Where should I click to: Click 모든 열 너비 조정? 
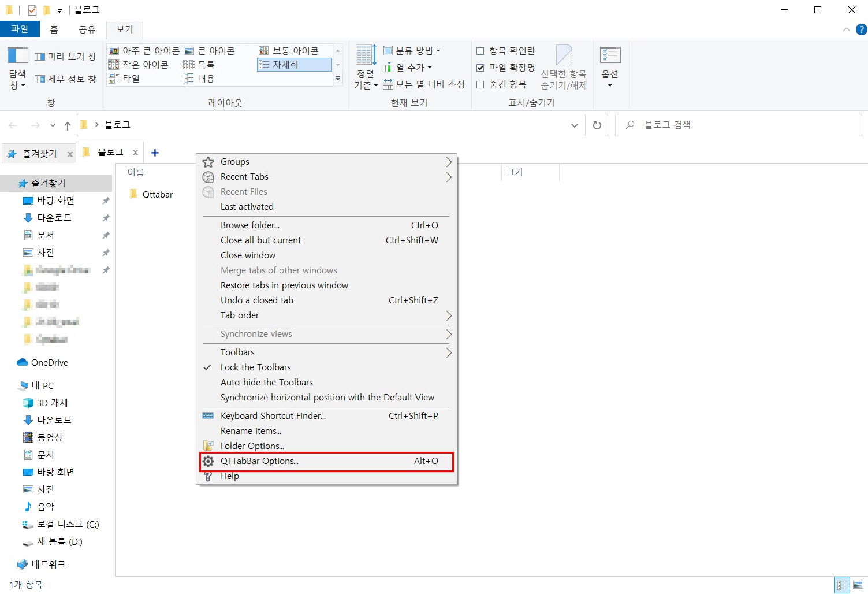click(x=424, y=84)
